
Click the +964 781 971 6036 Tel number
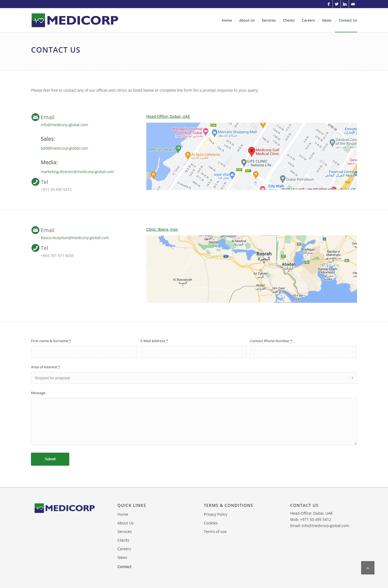pos(57,256)
